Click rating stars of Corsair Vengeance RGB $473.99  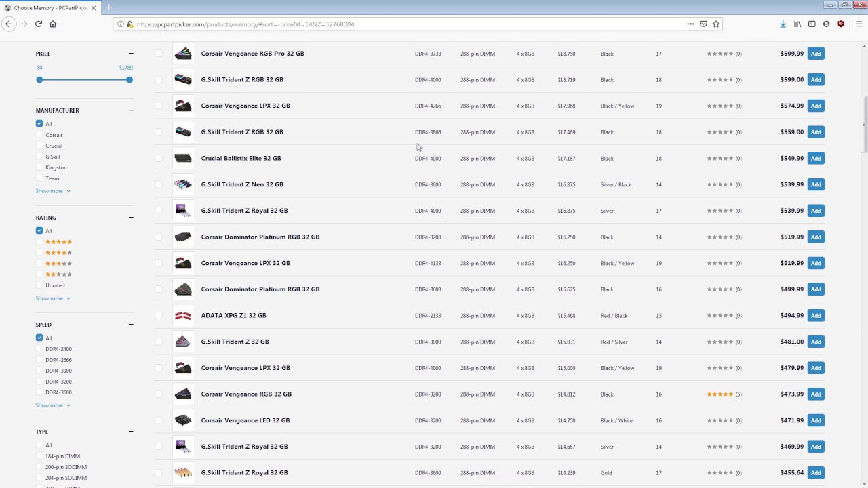click(x=720, y=394)
